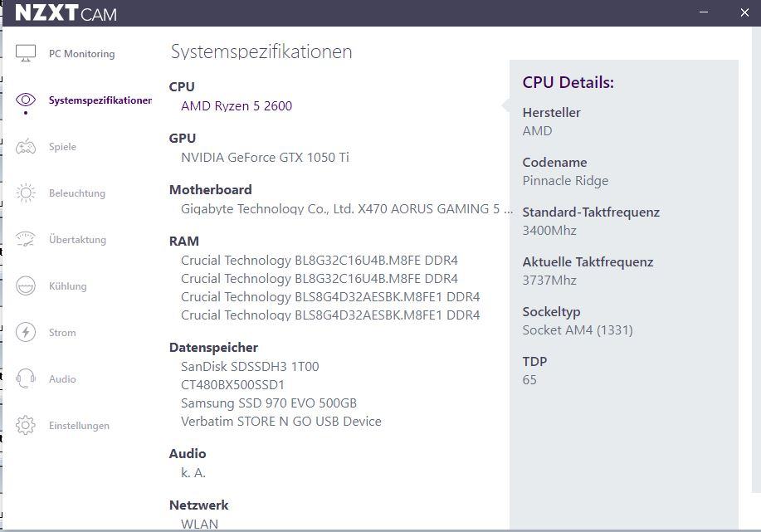Show details for NVIDIA GeForce GTX 1050 Ti

(265, 157)
